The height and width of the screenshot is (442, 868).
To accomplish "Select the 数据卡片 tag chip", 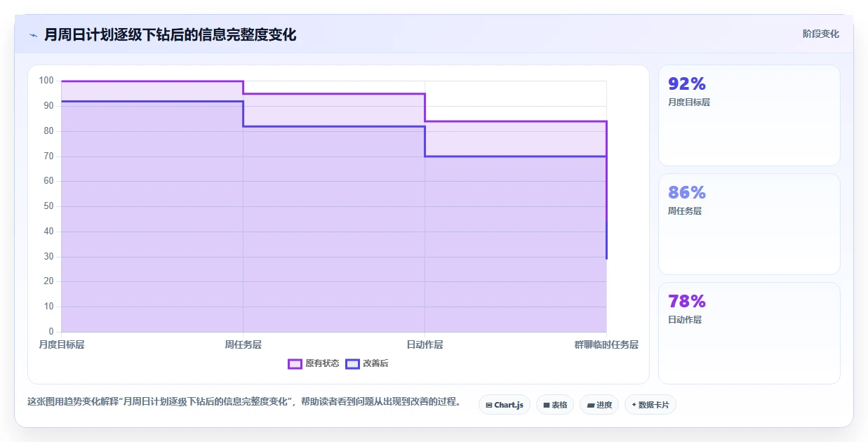I will pyautogui.click(x=650, y=405).
